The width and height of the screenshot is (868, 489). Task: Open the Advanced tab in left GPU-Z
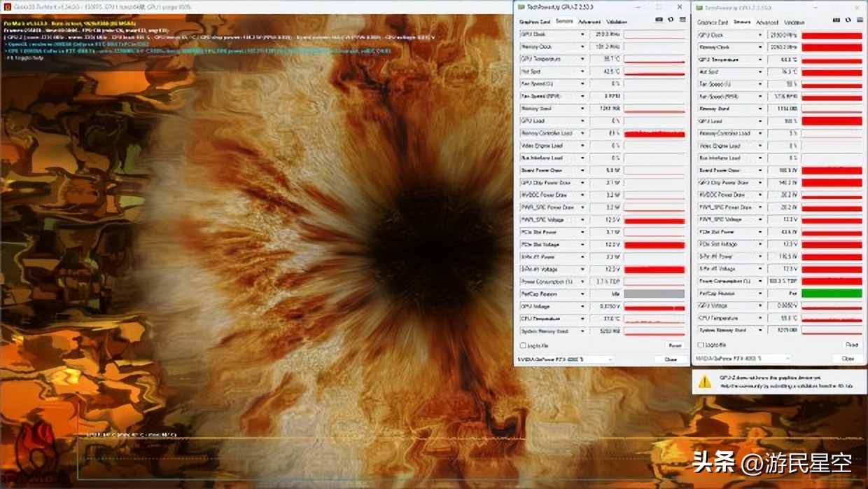tap(590, 22)
